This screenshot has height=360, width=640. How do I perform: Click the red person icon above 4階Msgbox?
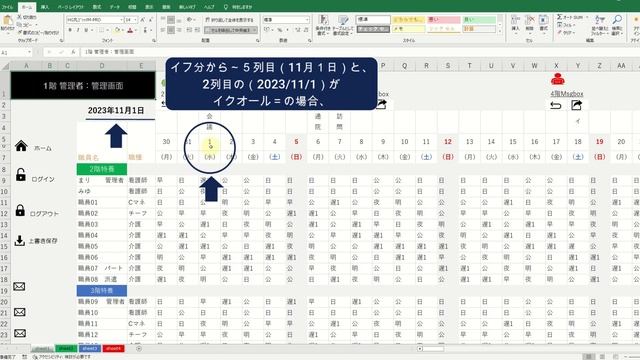click(558, 79)
